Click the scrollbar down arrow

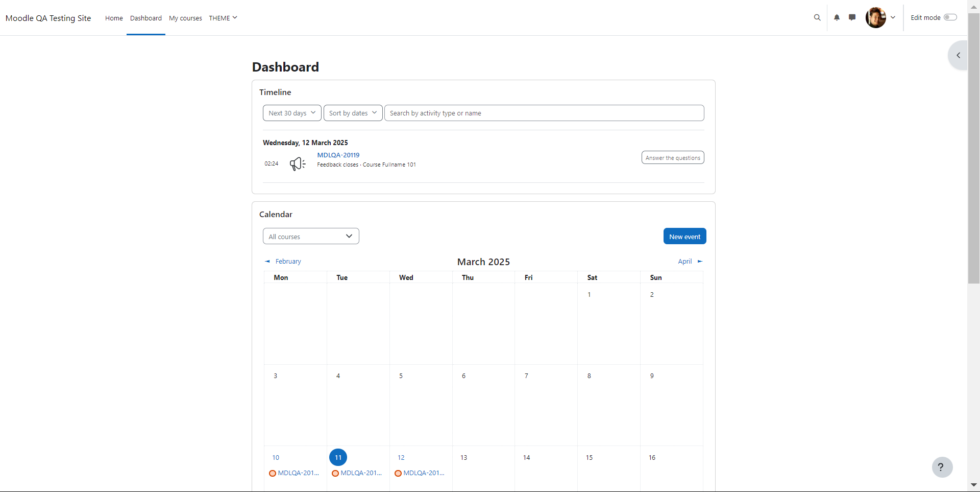tap(974, 485)
